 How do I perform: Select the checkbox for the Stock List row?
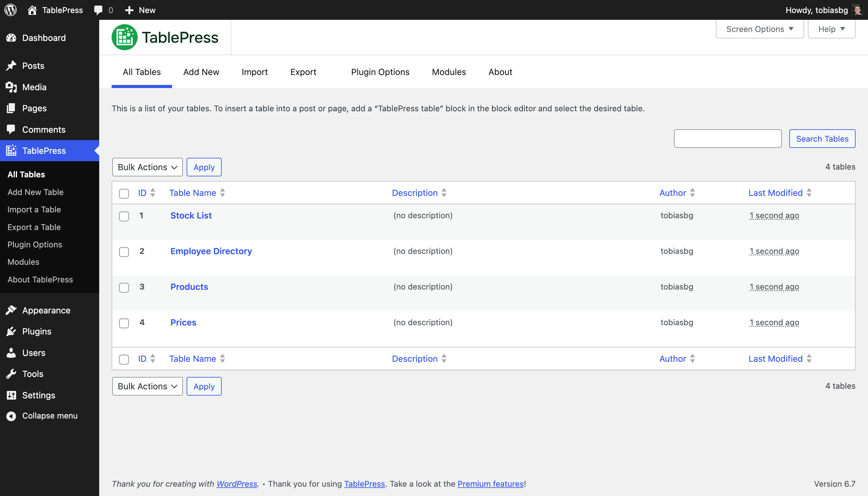click(x=124, y=216)
